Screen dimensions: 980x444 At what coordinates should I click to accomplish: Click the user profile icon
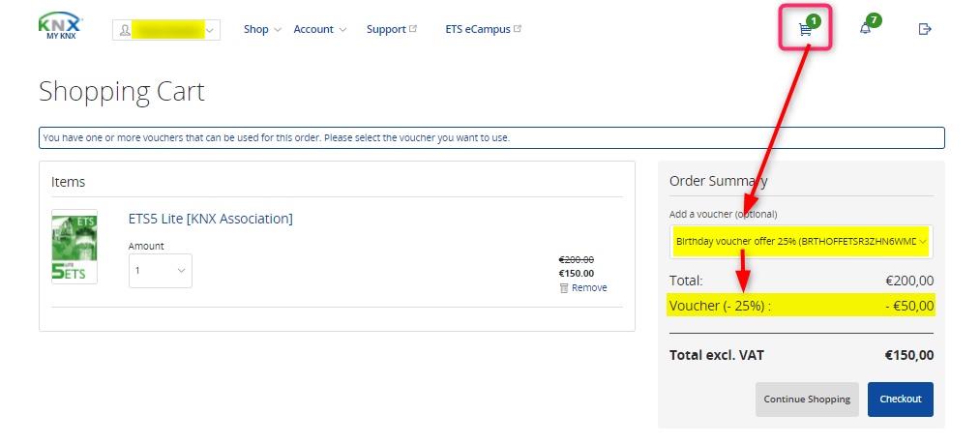(x=125, y=30)
